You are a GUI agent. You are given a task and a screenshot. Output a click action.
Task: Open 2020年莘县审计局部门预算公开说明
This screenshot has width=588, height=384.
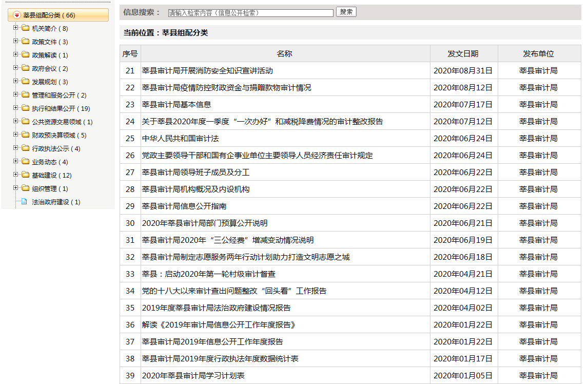(205, 223)
